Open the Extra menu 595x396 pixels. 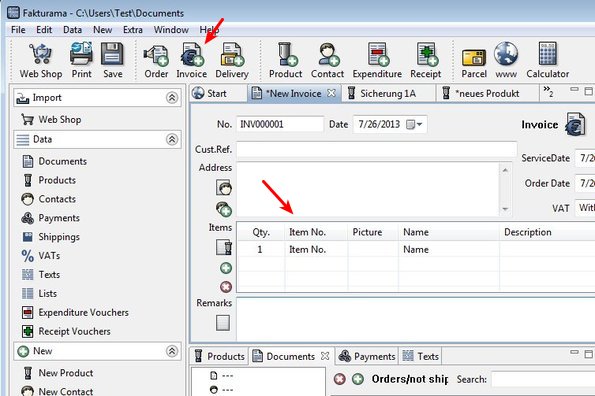click(x=133, y=30)
